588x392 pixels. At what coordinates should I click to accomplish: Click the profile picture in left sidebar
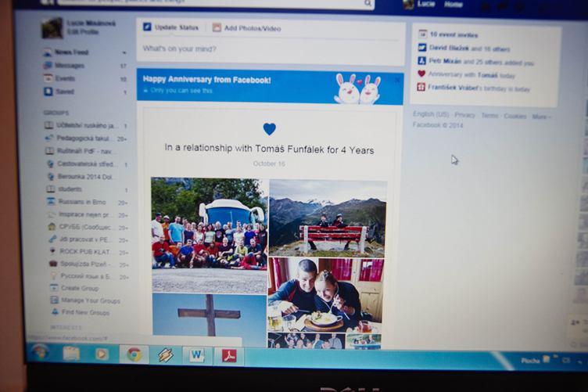click(x=52, y=27)
